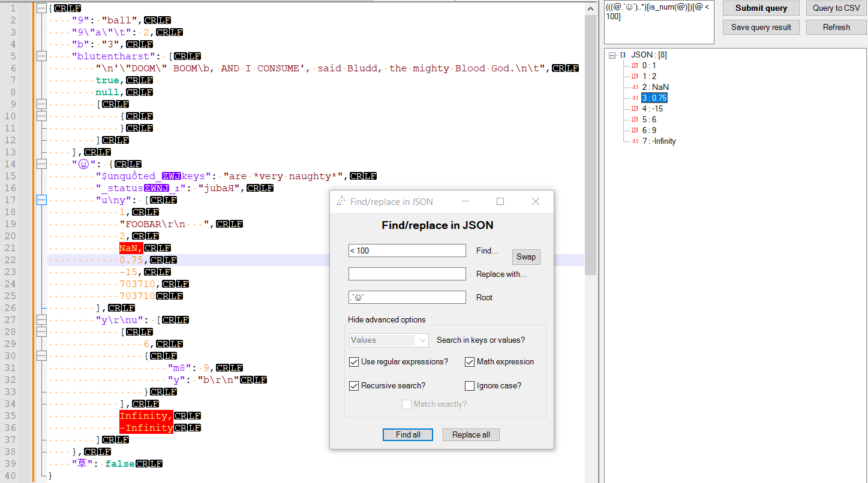Click Save query result button
The height and width of the screenshot is (483, 868).
[761, 27]
